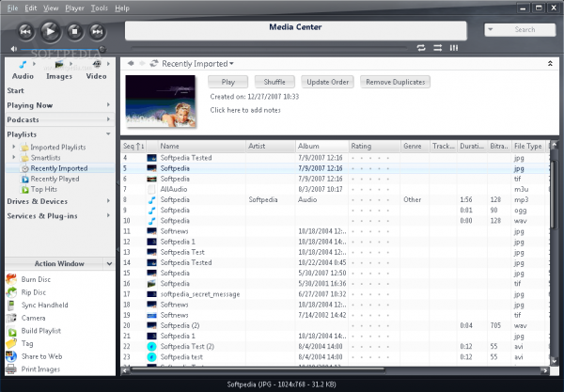Open the Player menu
Viewport: 564px width, 392px height.
75,8
